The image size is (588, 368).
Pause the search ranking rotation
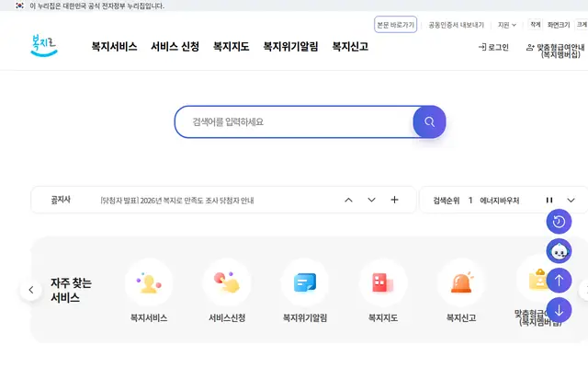pyautogui.click(x=549, y=201)
